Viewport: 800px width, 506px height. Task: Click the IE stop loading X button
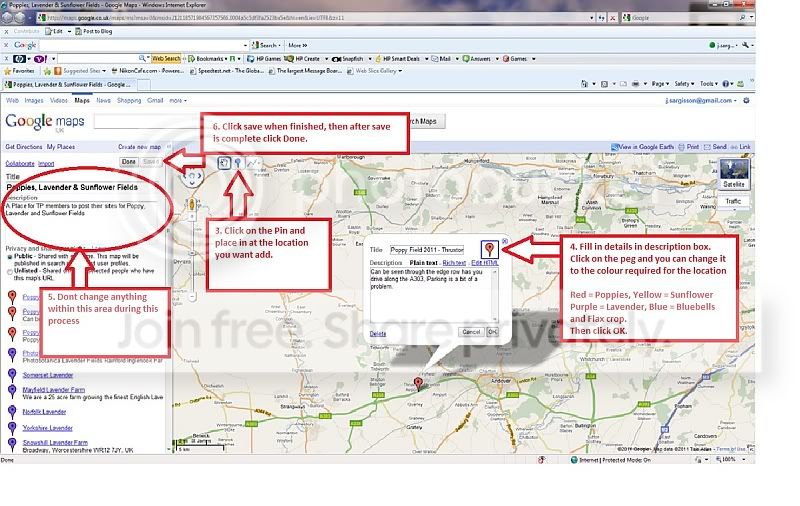[613, 17]
